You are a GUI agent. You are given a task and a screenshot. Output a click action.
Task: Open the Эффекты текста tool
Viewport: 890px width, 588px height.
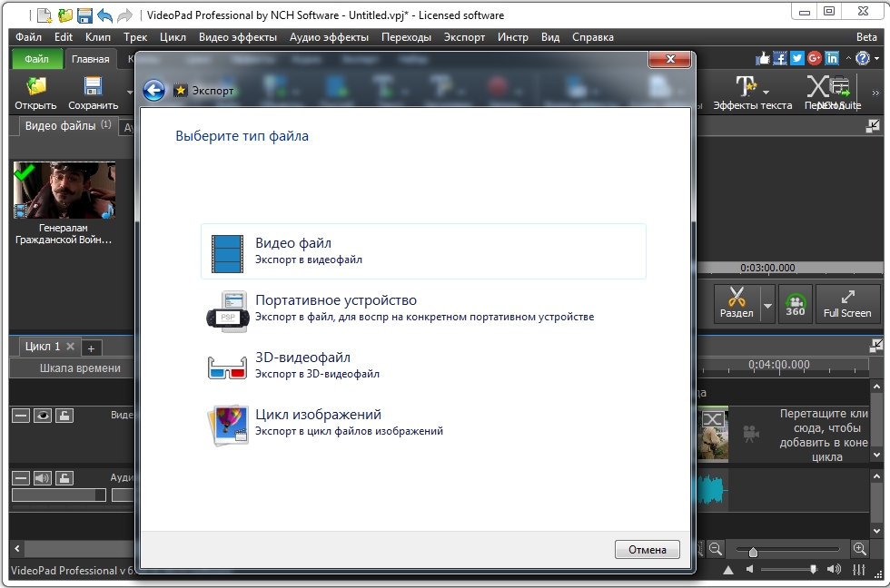point(752,93)
